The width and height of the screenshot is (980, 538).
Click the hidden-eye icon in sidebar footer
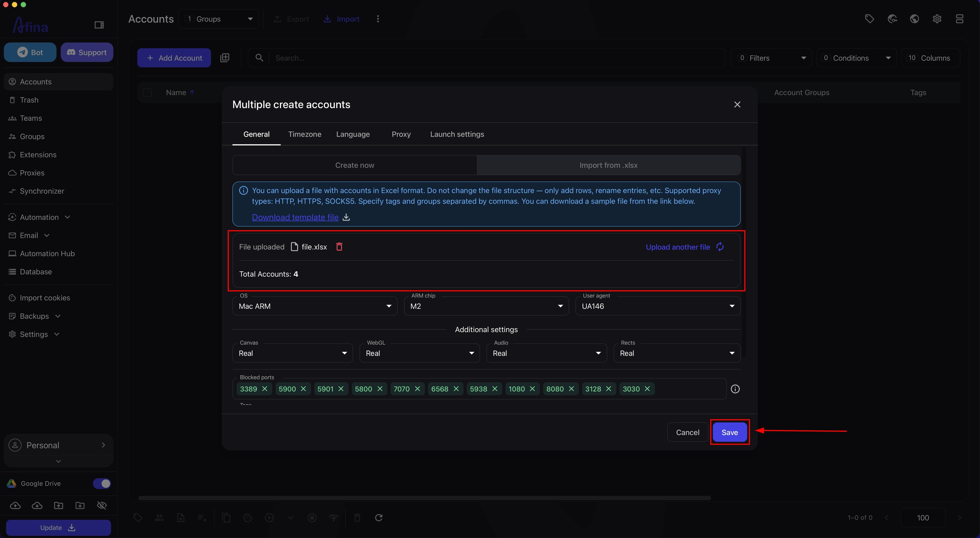click(102, 505)
